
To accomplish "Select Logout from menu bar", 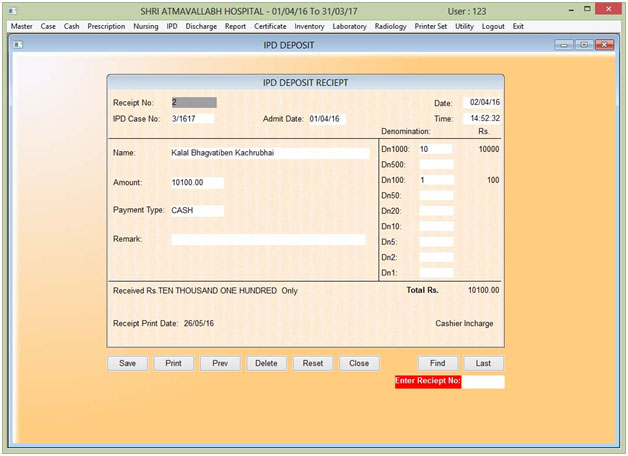I will click(493, 26).
